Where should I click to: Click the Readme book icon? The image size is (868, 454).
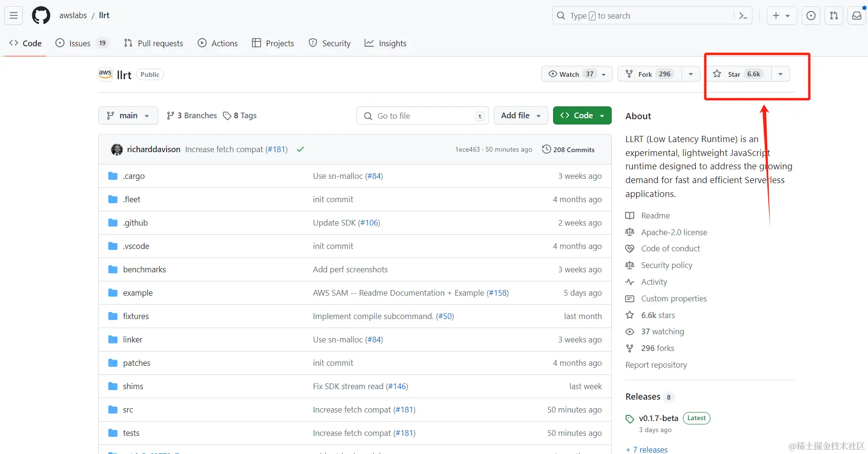(x=630, y=216)
